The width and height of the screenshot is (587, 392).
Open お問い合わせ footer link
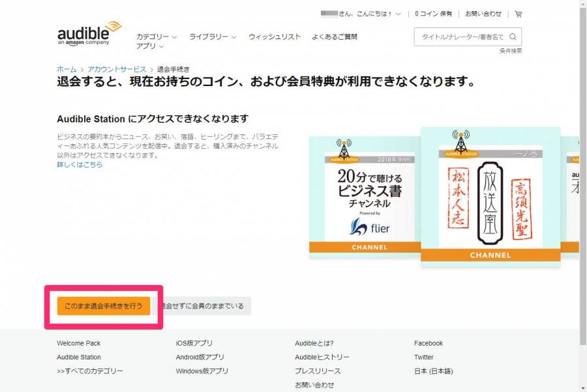[314, 385]
